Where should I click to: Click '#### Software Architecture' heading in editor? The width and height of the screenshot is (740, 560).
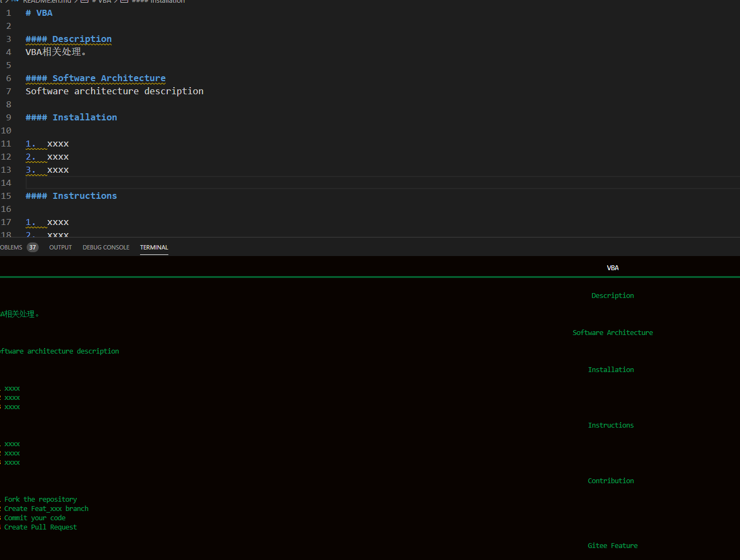point(95,78)
